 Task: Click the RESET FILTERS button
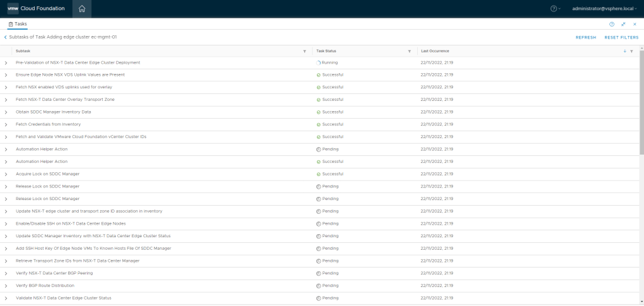[621, 38]
